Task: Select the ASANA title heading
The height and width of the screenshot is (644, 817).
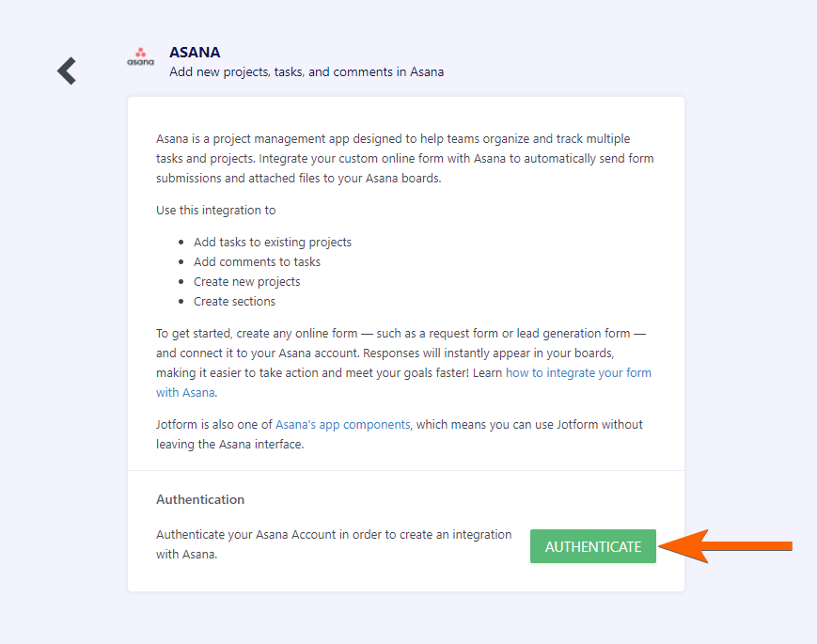Action: point(195,53)
